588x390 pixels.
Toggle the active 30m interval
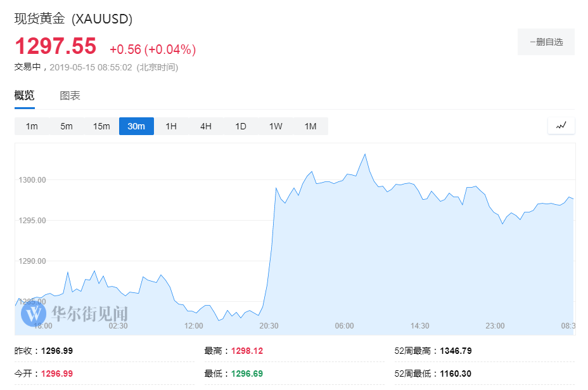click(x=136, y=126)
